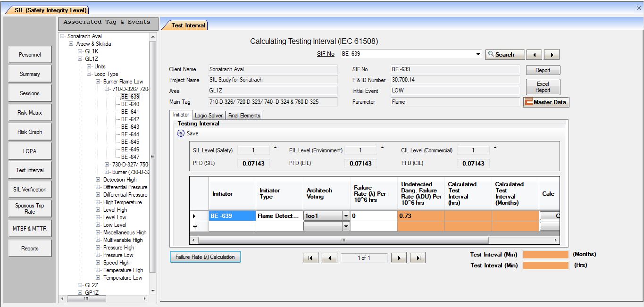Image resolution: width=644 pixels, height=307 pixels.
Task: Go to next SIF arrow beside Search
Action: coord(552,54)
